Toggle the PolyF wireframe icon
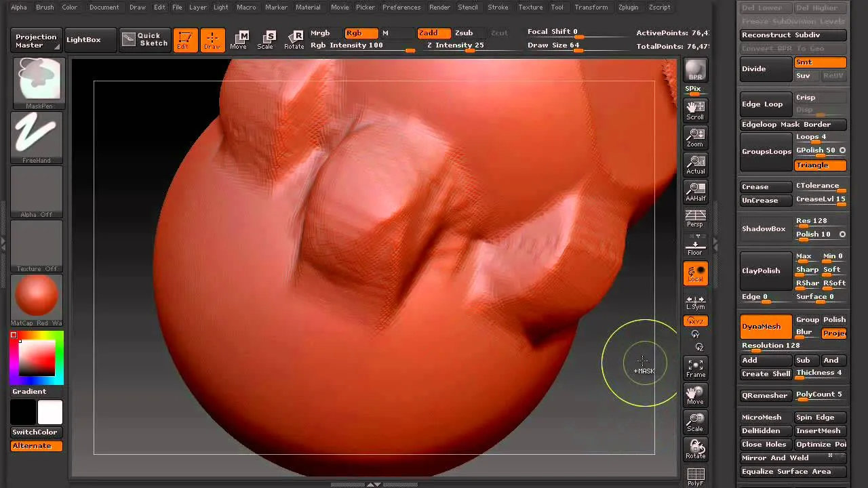The height and width of the screenshot is (488, 868). 695,476
